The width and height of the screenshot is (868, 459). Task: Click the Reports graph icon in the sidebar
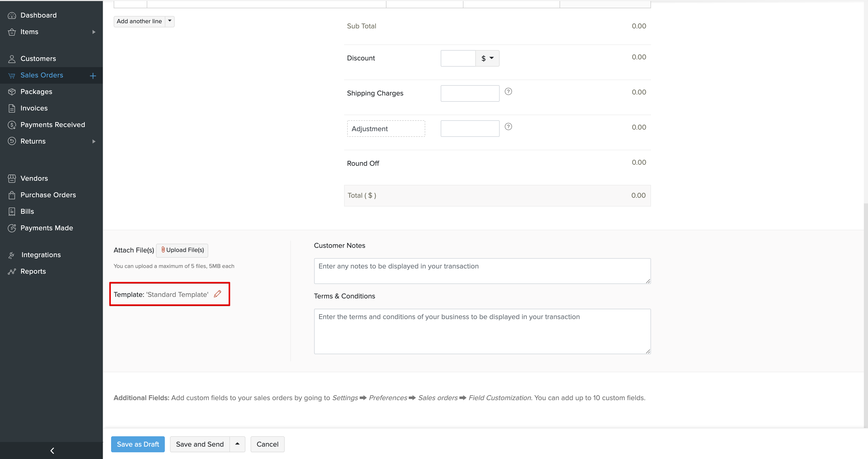12,271
